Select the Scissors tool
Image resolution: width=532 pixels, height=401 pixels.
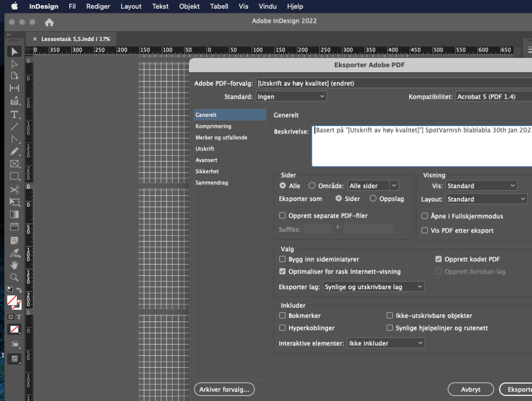pos(15,190)
